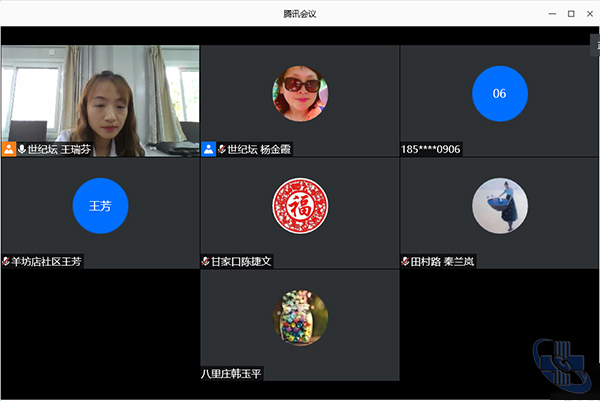
Task: Click muted mic icon for 甘家口陈捷文
Action: point(205,261)
